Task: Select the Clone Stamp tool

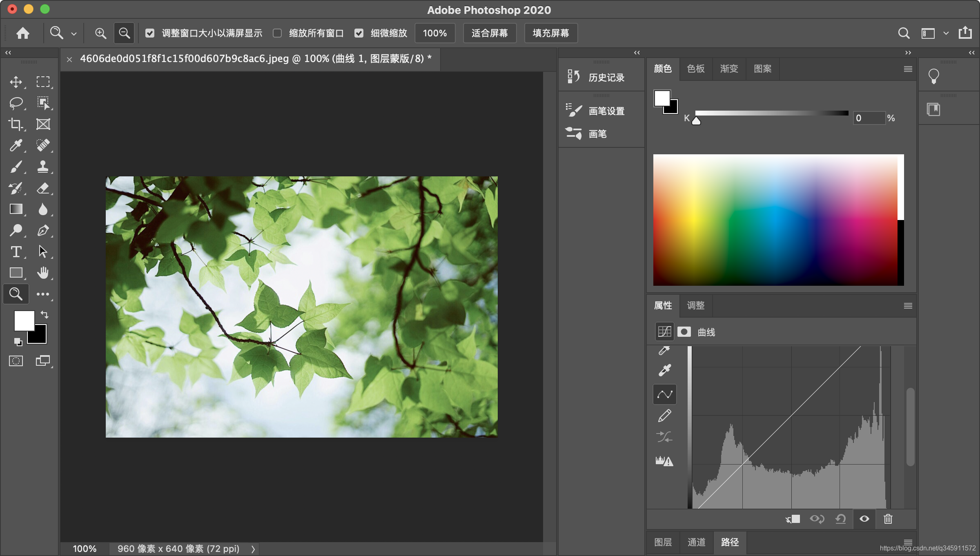Action: tap(43, 167)
